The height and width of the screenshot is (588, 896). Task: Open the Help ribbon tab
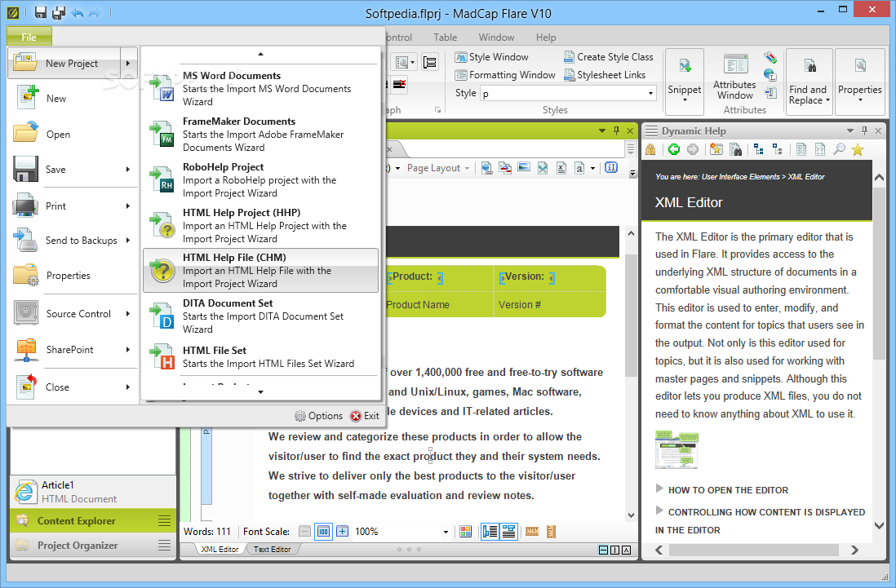coord(546,38)
